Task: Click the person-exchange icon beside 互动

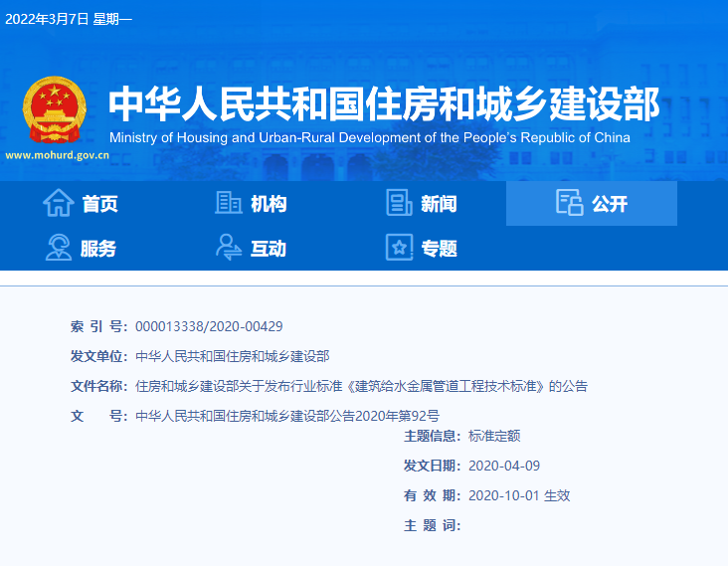Action: click(229, 248)
